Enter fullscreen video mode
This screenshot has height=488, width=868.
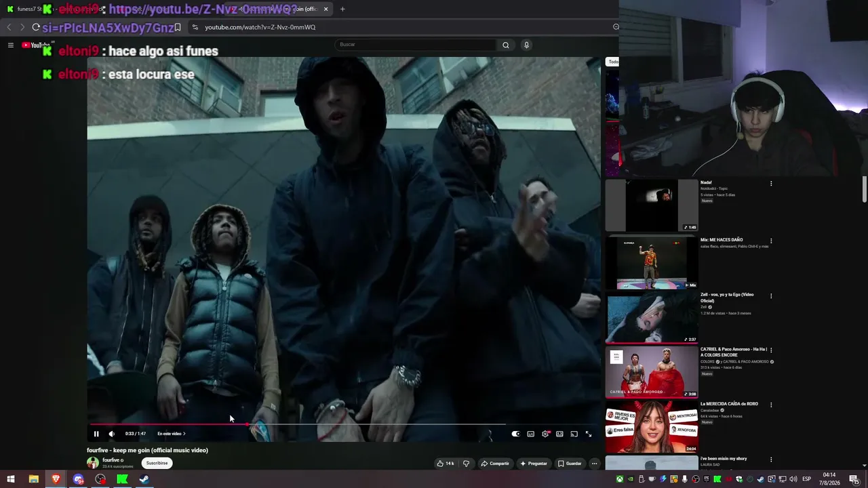(x=589, y=434)
